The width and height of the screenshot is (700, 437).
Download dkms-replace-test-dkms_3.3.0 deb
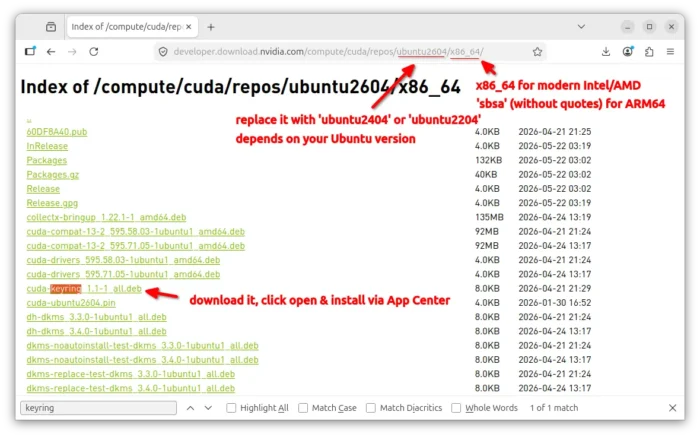click(x=130, y=374)
